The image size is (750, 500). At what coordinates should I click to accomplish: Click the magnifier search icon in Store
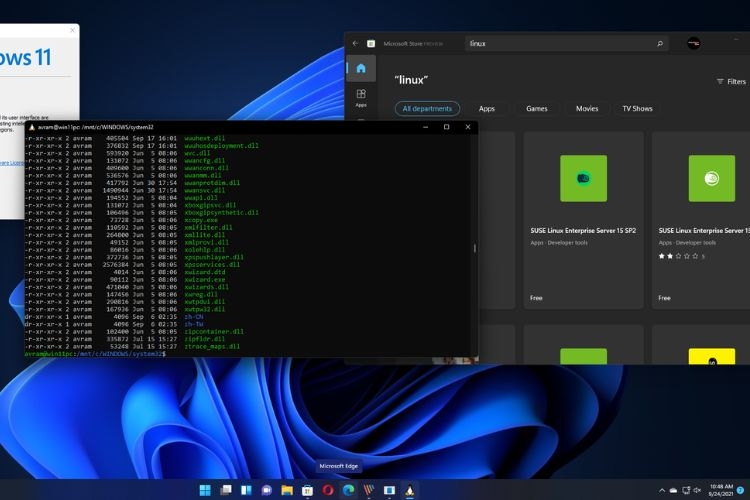pyautogui.click(x=660, y=44)
